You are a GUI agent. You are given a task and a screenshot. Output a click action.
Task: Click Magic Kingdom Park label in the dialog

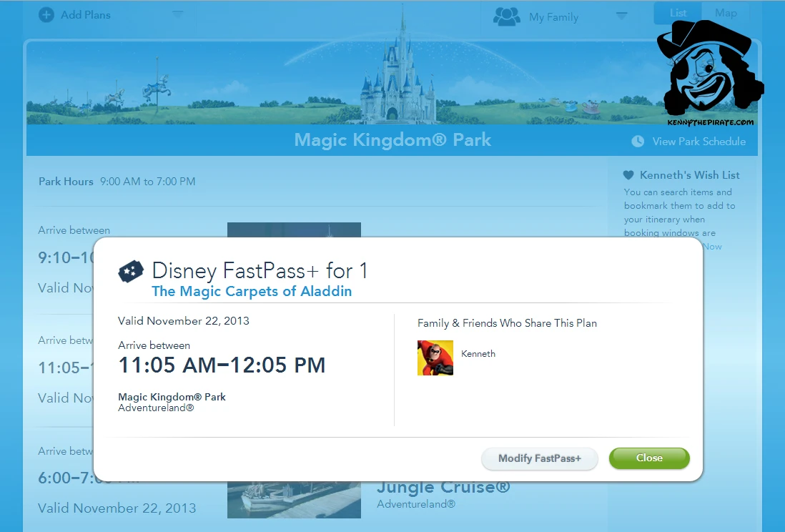(x=172, y=397)
